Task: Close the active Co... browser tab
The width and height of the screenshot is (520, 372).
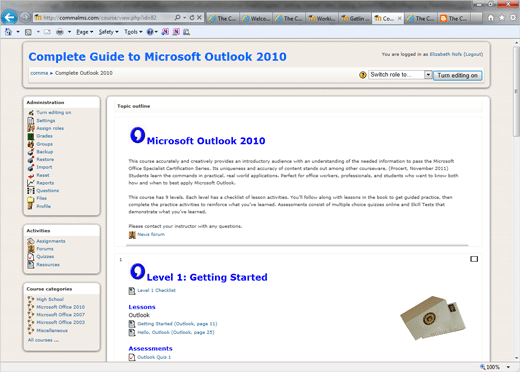Action: (399, 18)
